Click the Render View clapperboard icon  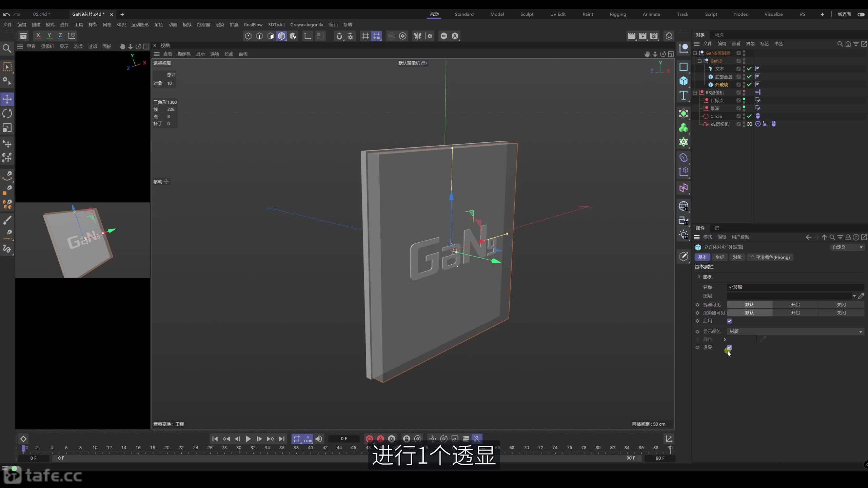pos(631,36)
